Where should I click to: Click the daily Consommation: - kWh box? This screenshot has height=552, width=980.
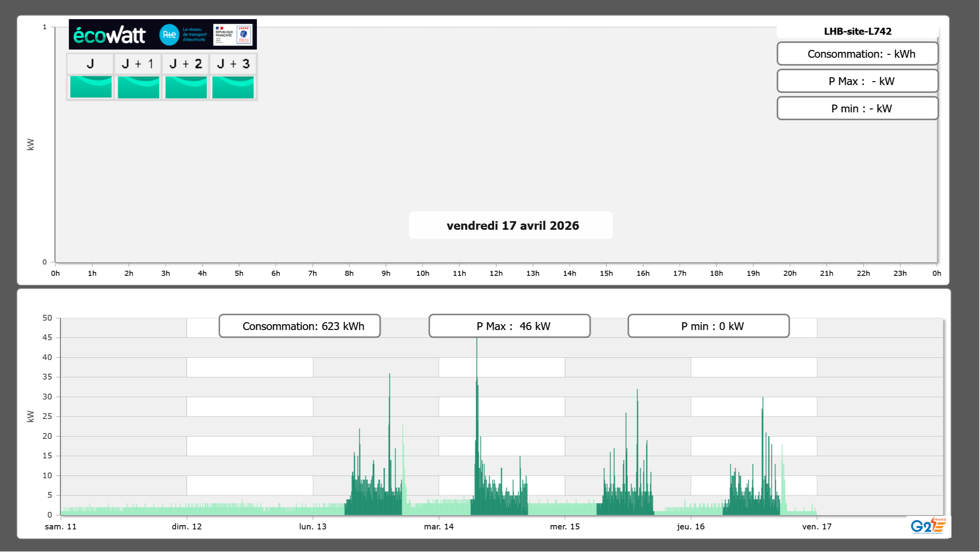[857, 54]
